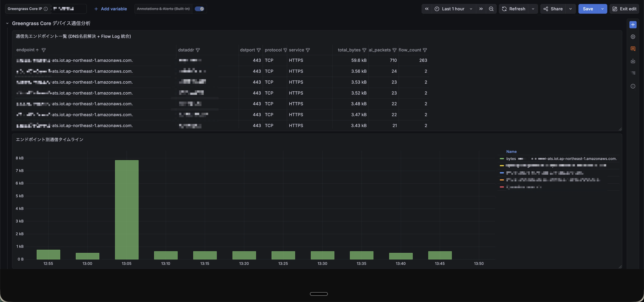This screenshot has width=644, height=302.
Task: Open dashboard settings gear in right sidebar
Action: (x=633, y=37)
